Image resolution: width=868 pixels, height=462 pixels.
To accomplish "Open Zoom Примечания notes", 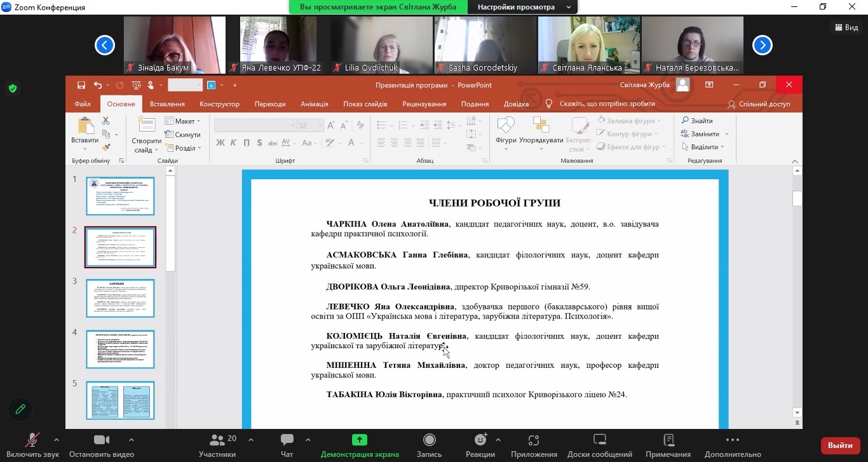I will (668, 445).
